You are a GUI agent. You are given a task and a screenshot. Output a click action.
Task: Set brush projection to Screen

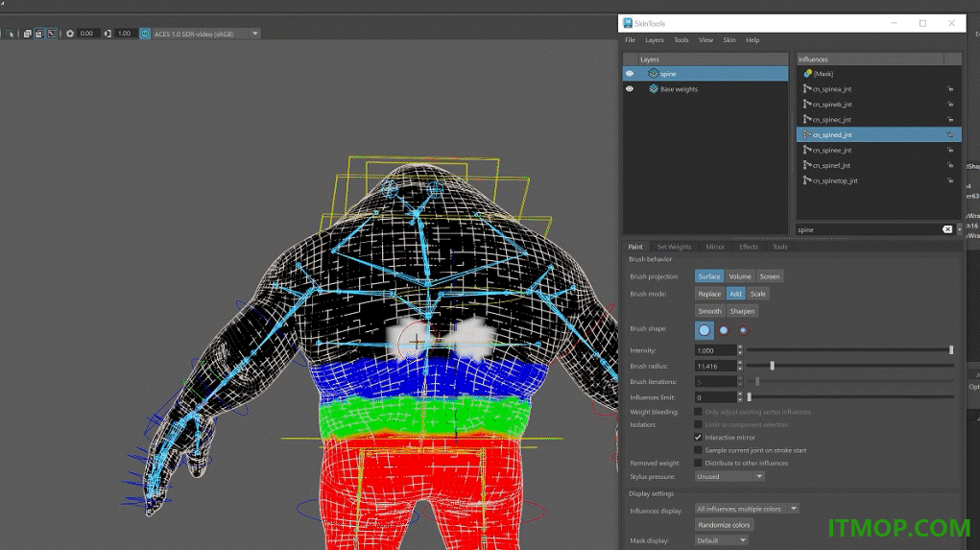(770, 276)
